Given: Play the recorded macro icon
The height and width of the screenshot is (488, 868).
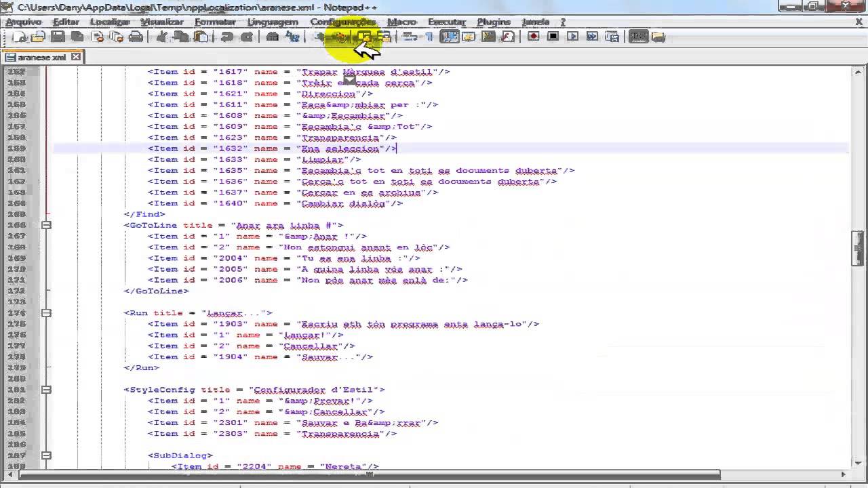Looking at the screenshot, I should (573, 37).
